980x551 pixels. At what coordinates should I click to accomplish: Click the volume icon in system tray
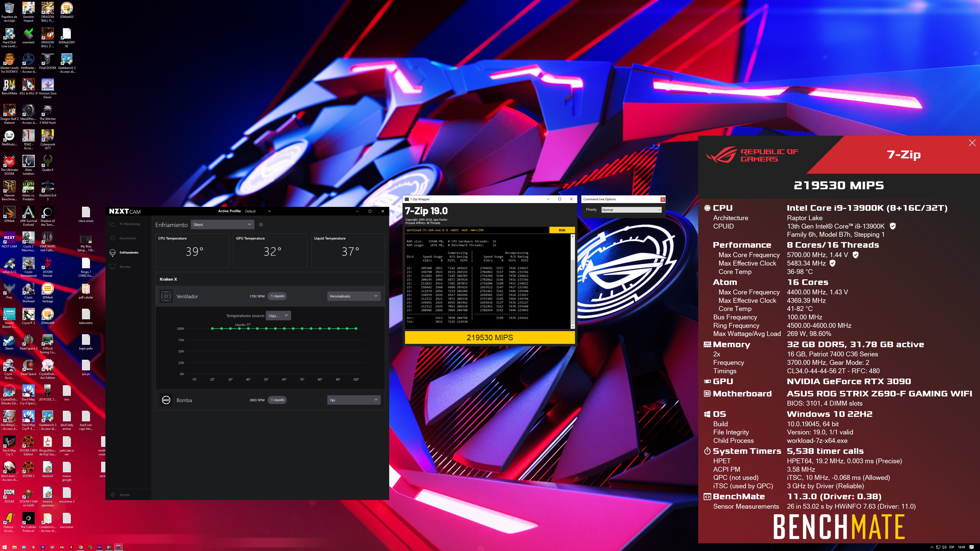click(x=944, y=547)
